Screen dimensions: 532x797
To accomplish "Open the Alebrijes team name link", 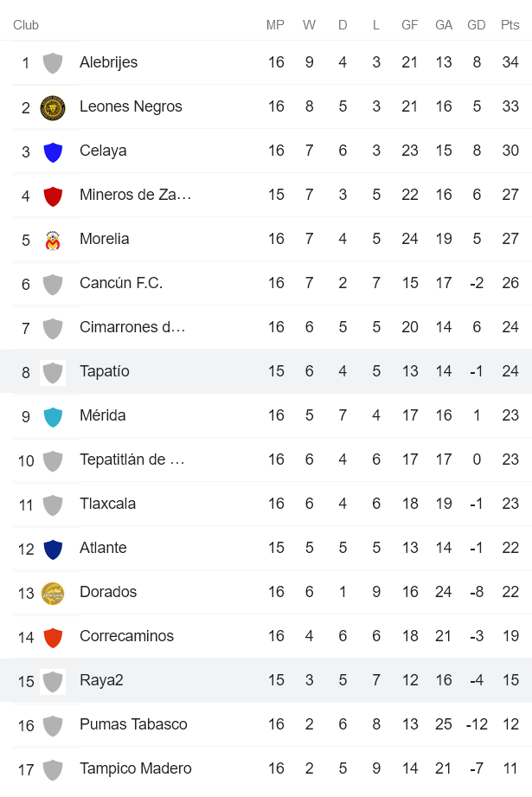I will tap(108, 62).
